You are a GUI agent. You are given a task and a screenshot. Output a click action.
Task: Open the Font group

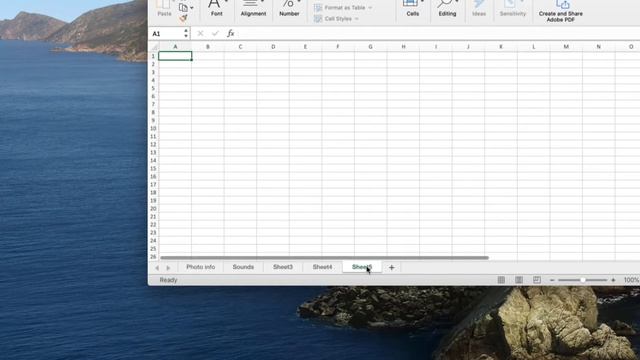216,8
